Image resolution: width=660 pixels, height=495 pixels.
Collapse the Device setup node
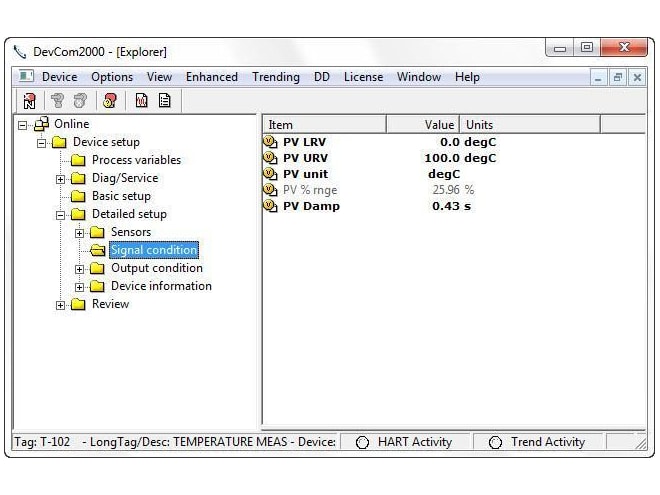41,144
